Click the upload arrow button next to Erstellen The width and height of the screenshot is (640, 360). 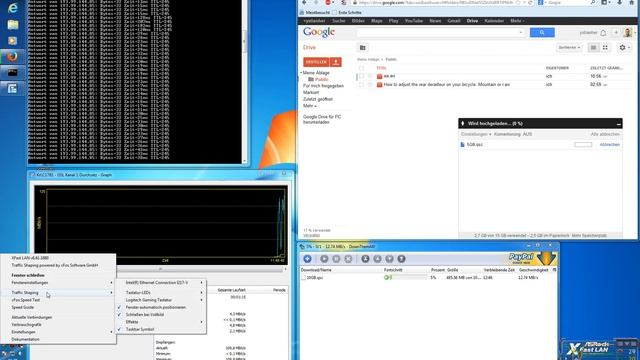tap(336, 62)
